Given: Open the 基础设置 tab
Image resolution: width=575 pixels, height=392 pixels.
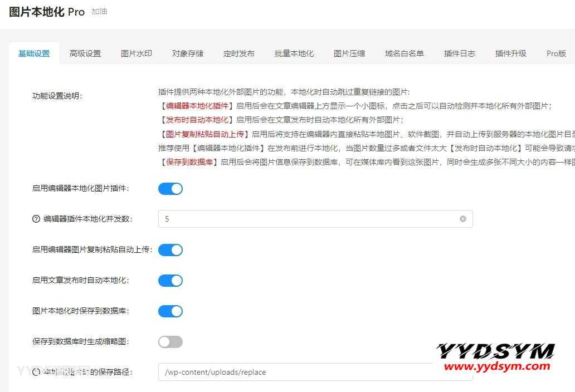Looking at the screenshot, I should tap(34, 53).
